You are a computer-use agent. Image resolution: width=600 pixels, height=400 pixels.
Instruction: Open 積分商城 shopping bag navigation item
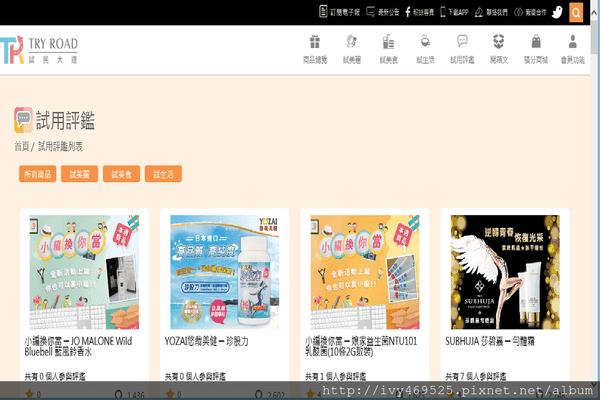536,49
